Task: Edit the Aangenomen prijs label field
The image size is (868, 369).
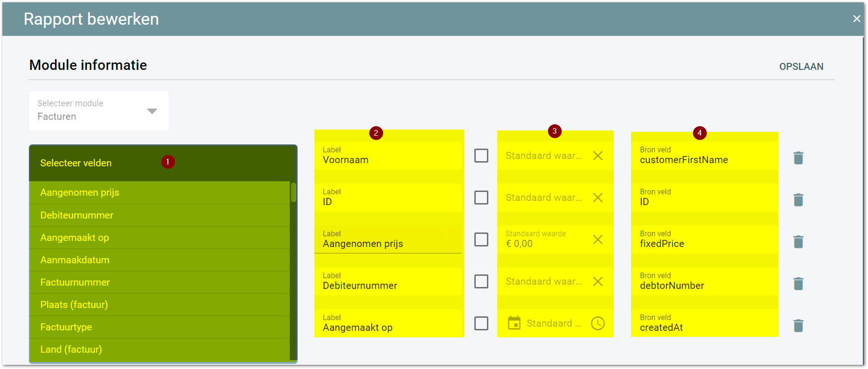Action: pyautogui.click(x=388, y=239)
